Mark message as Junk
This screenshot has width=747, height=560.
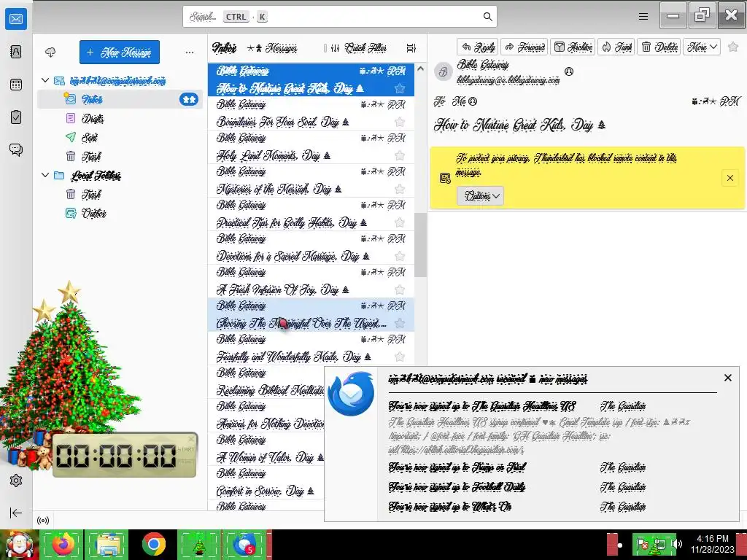(616, 47)
